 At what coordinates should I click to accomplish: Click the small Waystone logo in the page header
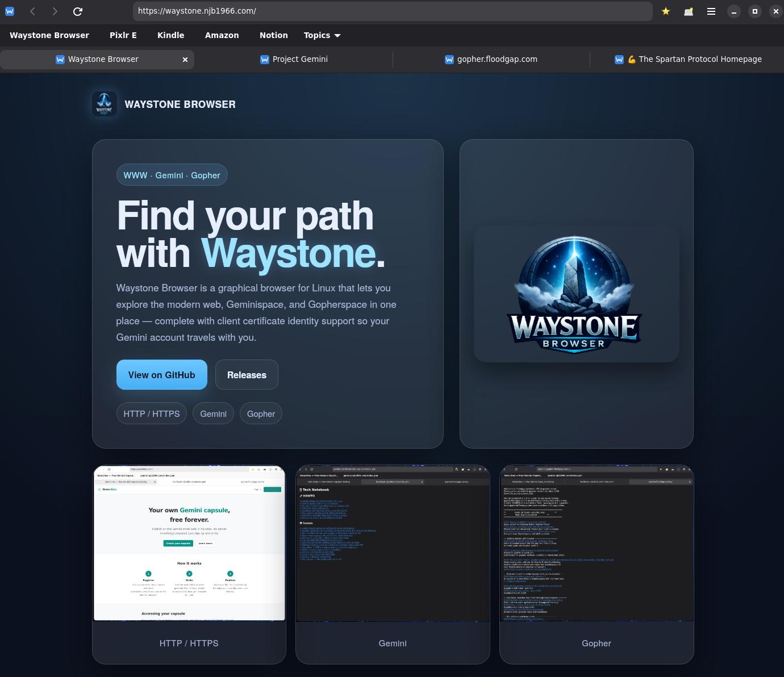coord(105,104)
